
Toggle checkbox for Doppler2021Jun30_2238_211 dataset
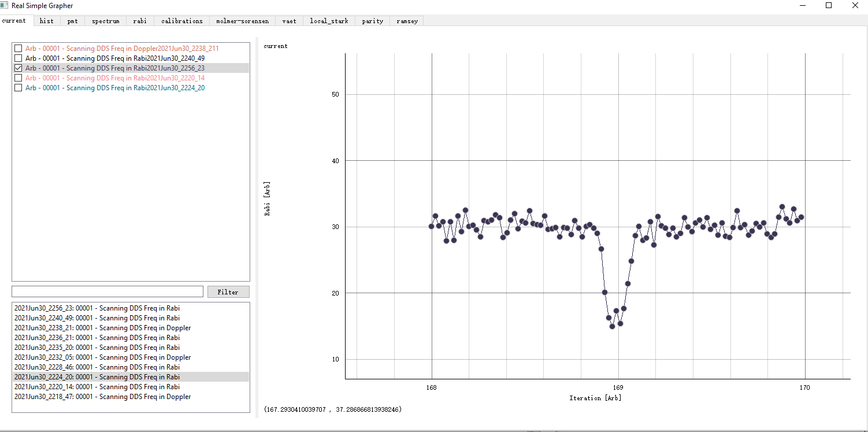[x=18, y=49]
